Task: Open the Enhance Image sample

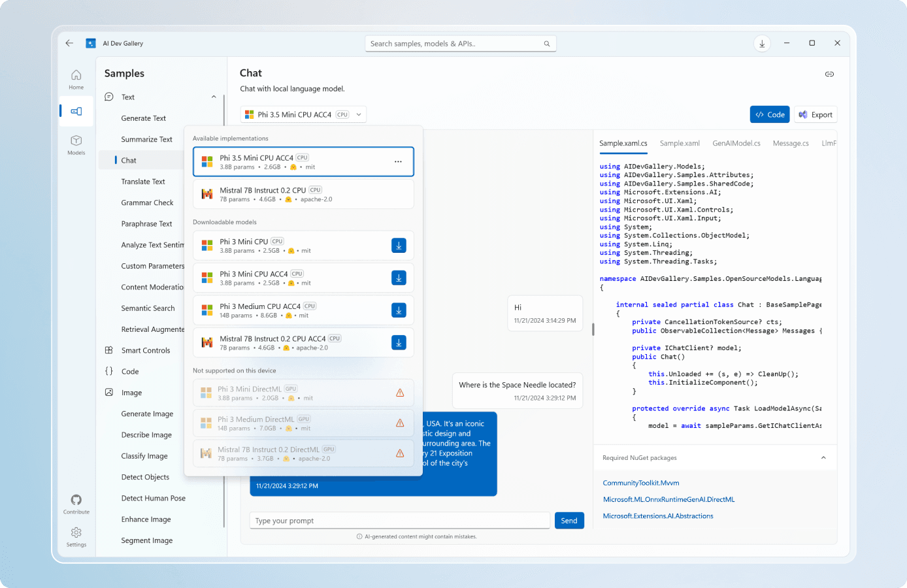Action: 146,519
